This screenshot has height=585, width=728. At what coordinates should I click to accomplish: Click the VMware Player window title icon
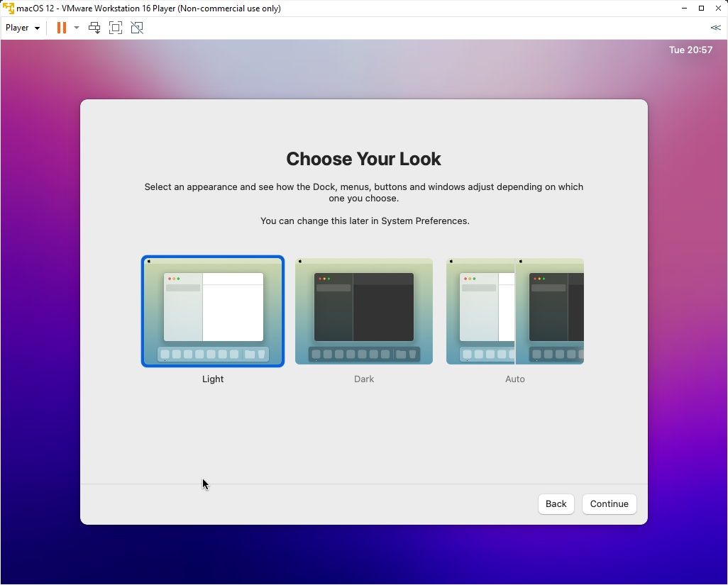(x=8, y=9)
